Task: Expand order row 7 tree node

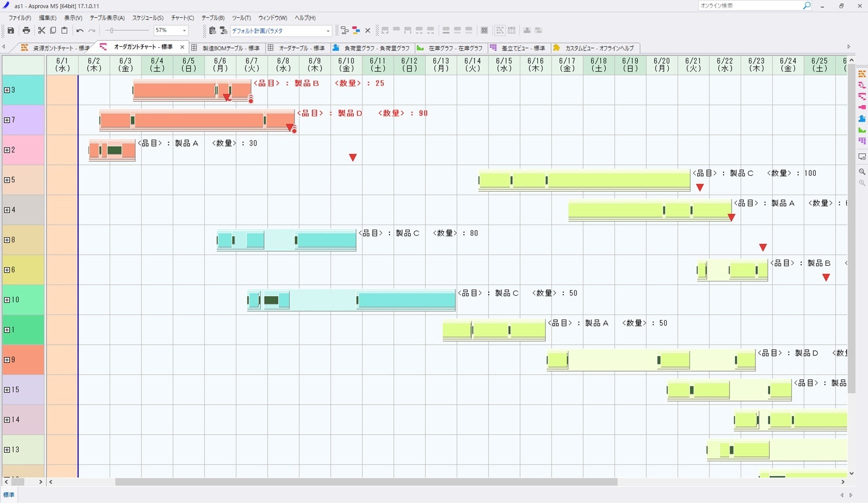Action: 7,120
